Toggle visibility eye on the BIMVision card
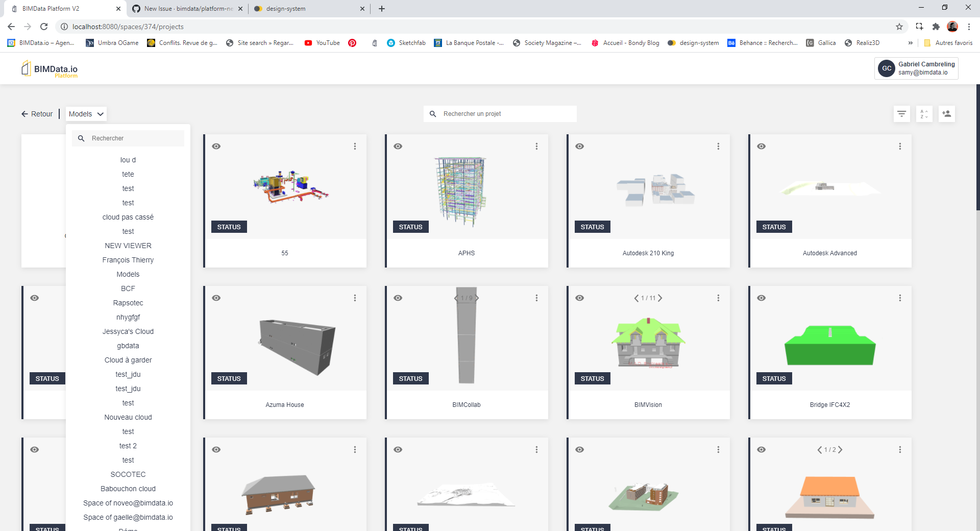Screen dimensions: 980x531 pos(579,298)
